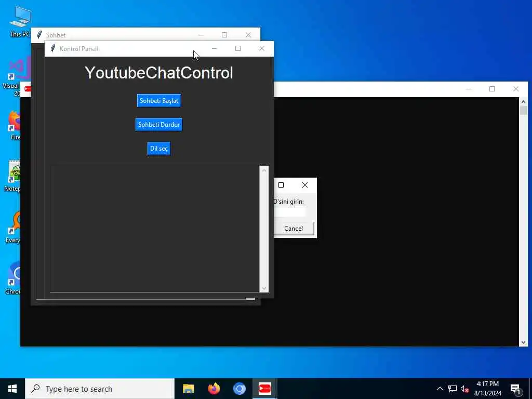Minimize the Kontrol Paneli window

tap(214, 48)
